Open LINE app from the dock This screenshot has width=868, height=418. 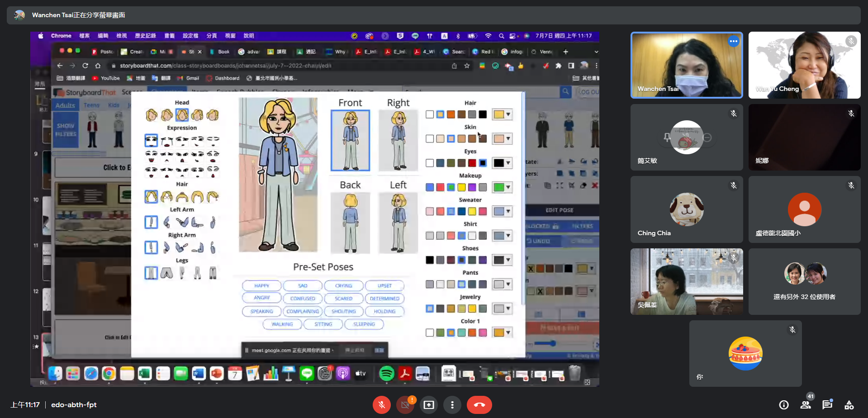[307, 373]
